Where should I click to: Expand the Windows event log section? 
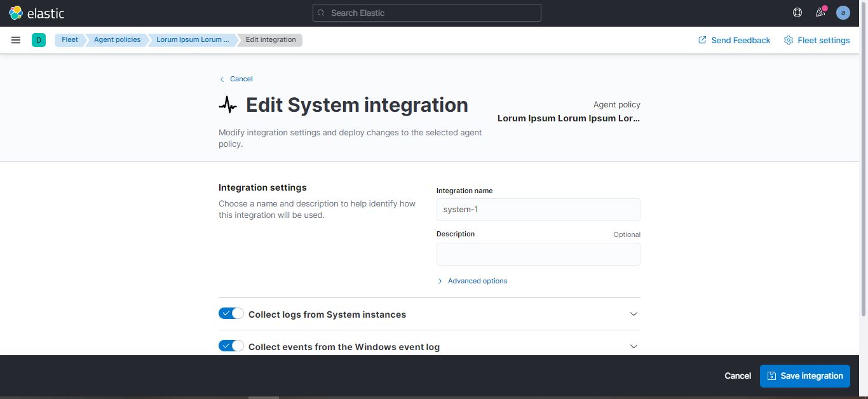tap(634, 346)
